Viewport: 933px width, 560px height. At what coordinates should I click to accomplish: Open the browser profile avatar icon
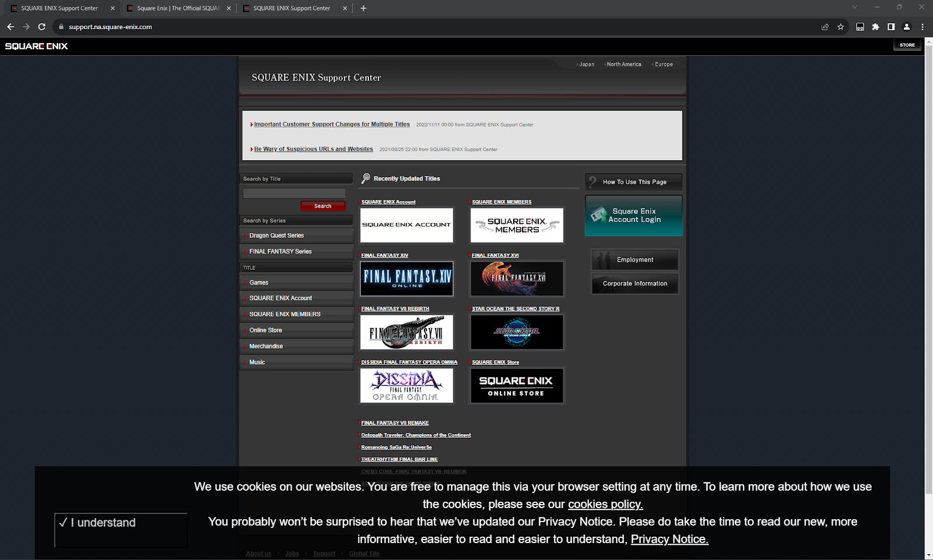click(907, 27)
